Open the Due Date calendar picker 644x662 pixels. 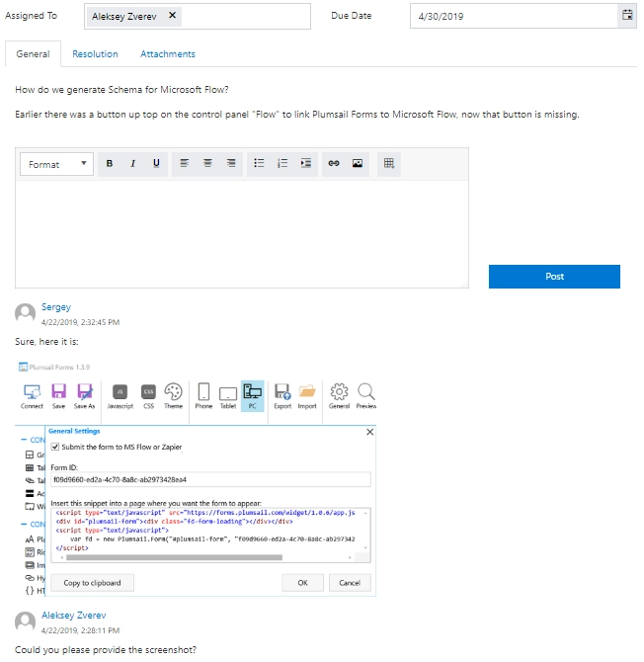coord(627,16)
